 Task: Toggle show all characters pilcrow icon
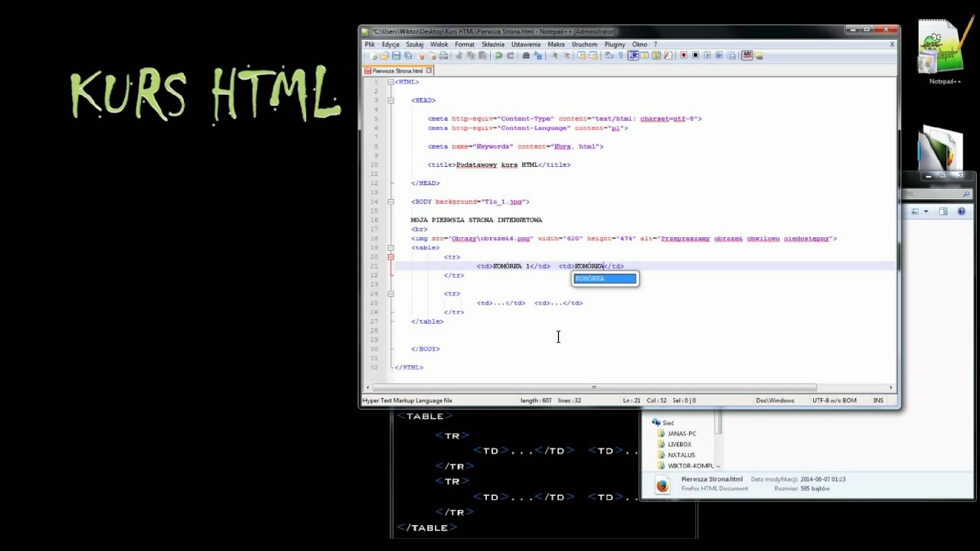click(620, 55)
